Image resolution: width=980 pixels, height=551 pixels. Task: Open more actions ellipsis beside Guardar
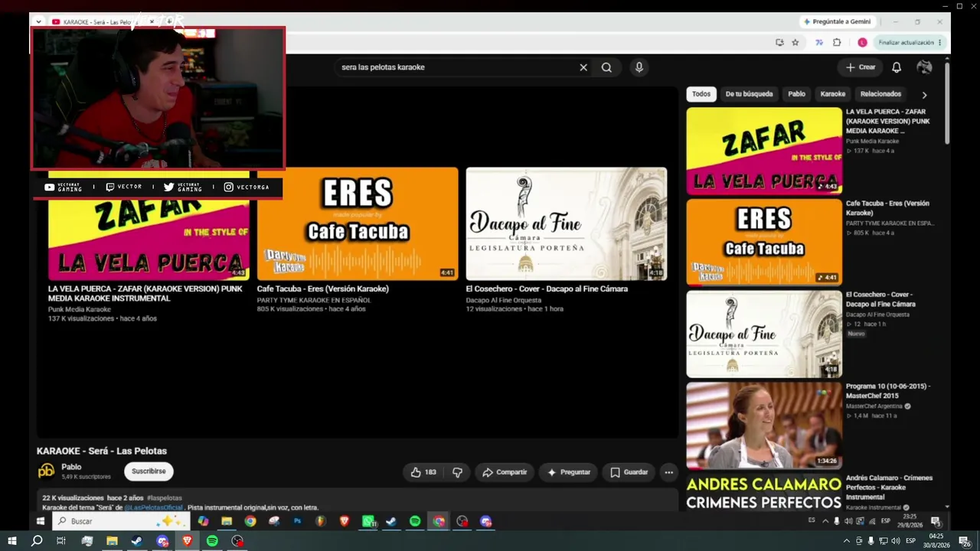pyautogui.click(x=668, y=472)
